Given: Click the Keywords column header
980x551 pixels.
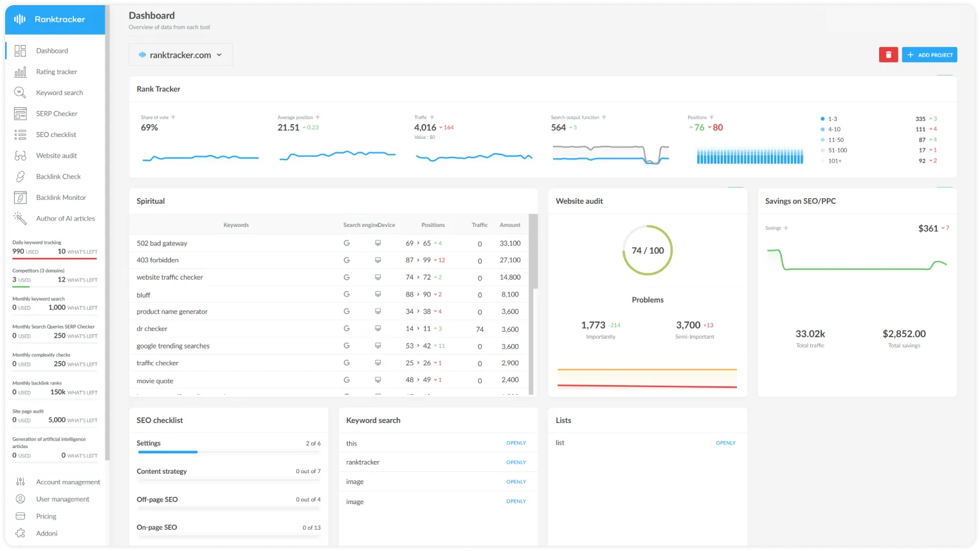Looking at the screenshot, I should [x=236, y=225].
